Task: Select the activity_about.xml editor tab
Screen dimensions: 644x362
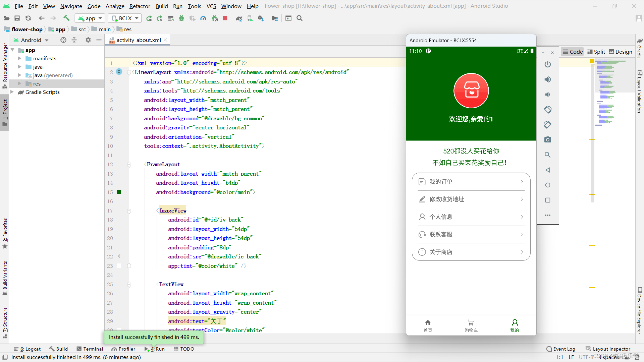Action: click(x=138, y=40)
